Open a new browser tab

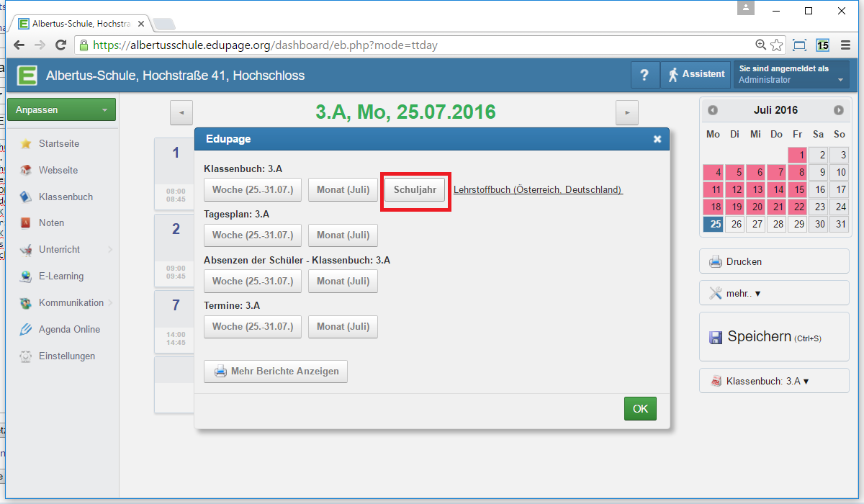164,24
